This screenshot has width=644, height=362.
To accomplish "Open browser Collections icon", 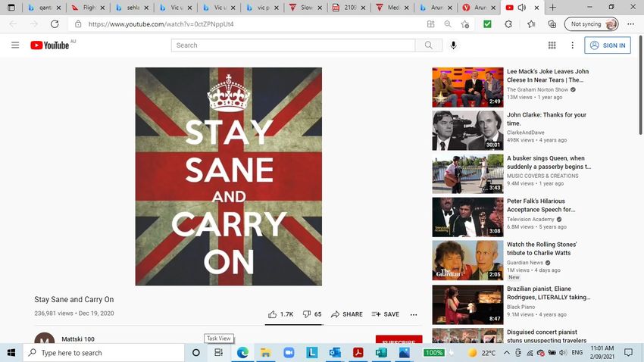I will (x=552, y=24).
